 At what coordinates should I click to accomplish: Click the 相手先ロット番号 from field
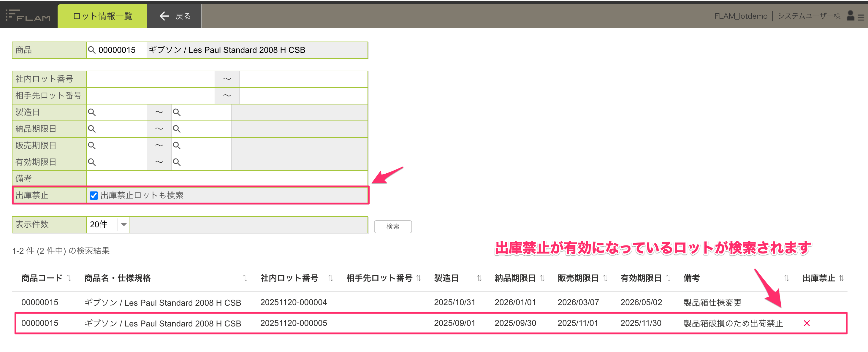151,96
